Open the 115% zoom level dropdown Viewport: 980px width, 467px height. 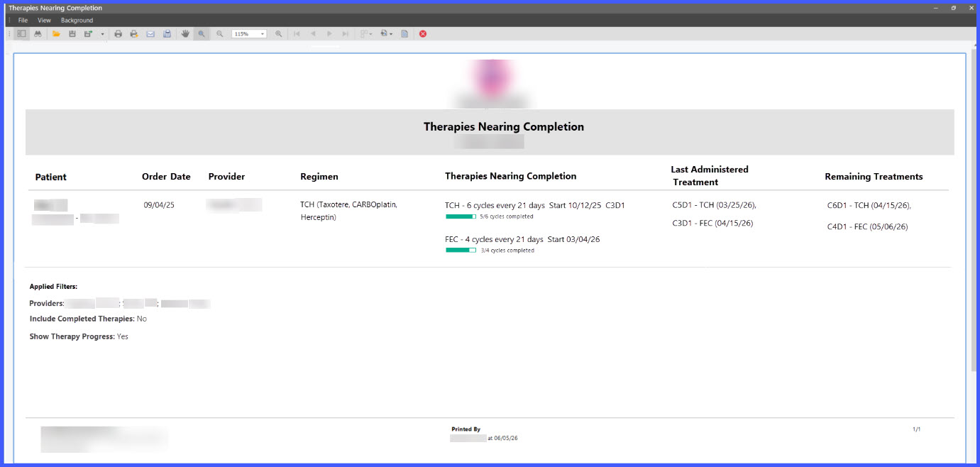[x=262, y=34]
